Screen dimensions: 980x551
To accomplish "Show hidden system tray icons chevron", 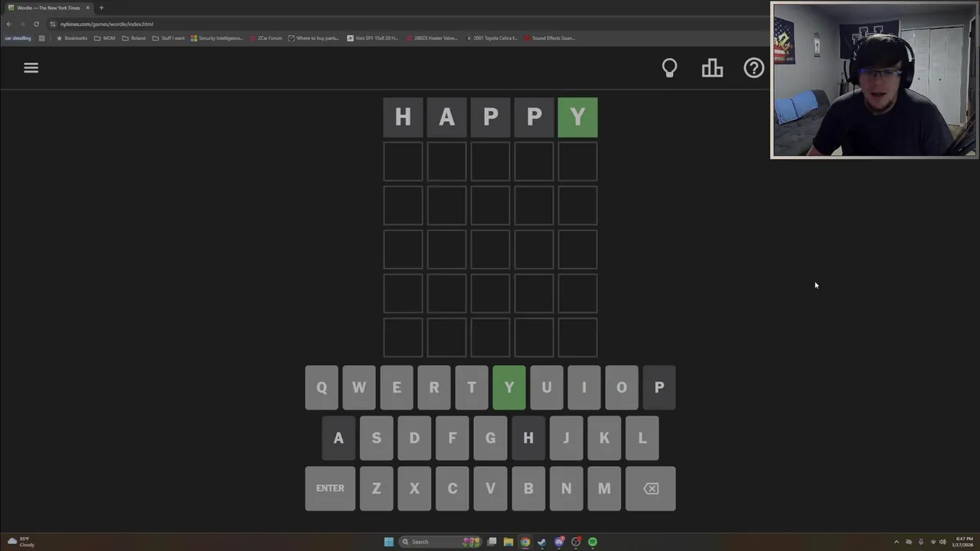I will 897,542.
